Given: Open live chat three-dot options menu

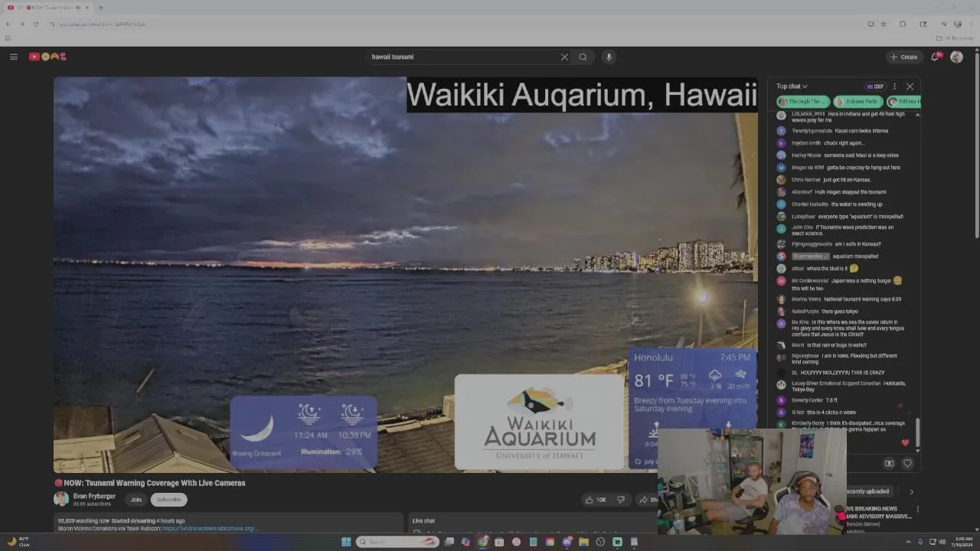Looking at the screenshot, I should (894, 86).
